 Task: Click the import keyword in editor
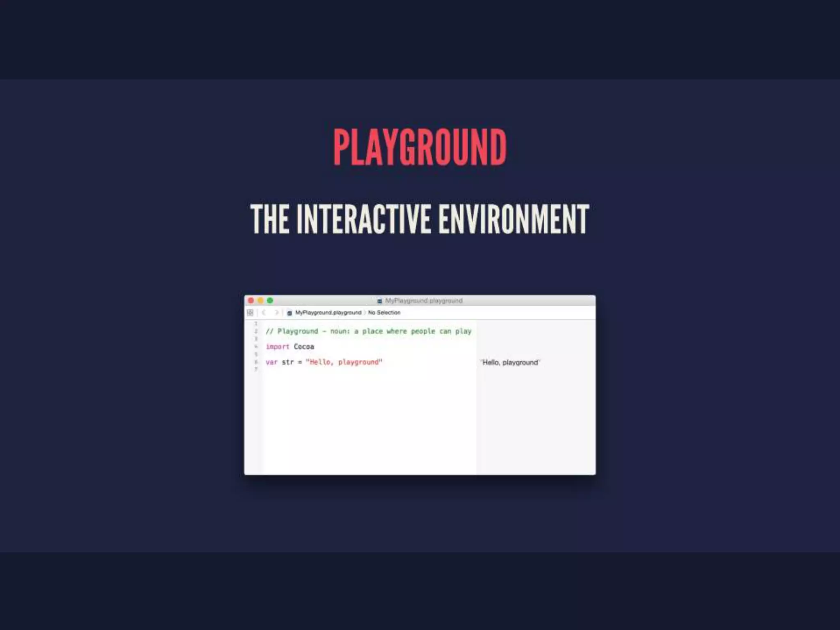[x=277, y=347]
